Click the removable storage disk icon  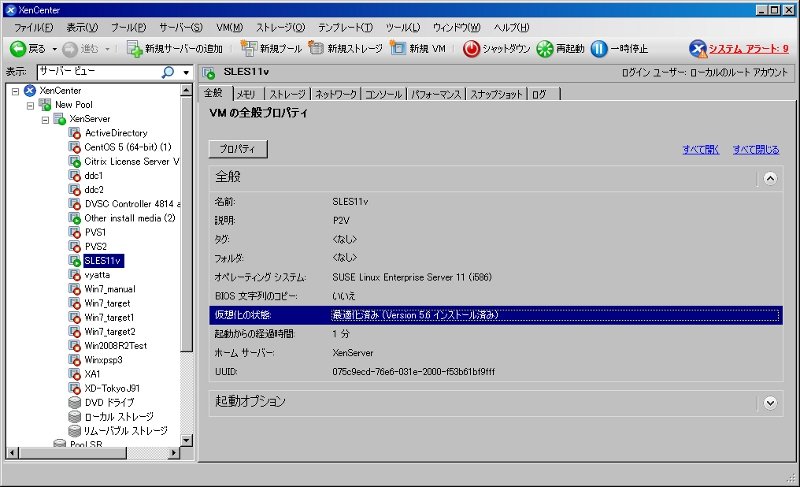pyautogui.click(x=74, y=431)
